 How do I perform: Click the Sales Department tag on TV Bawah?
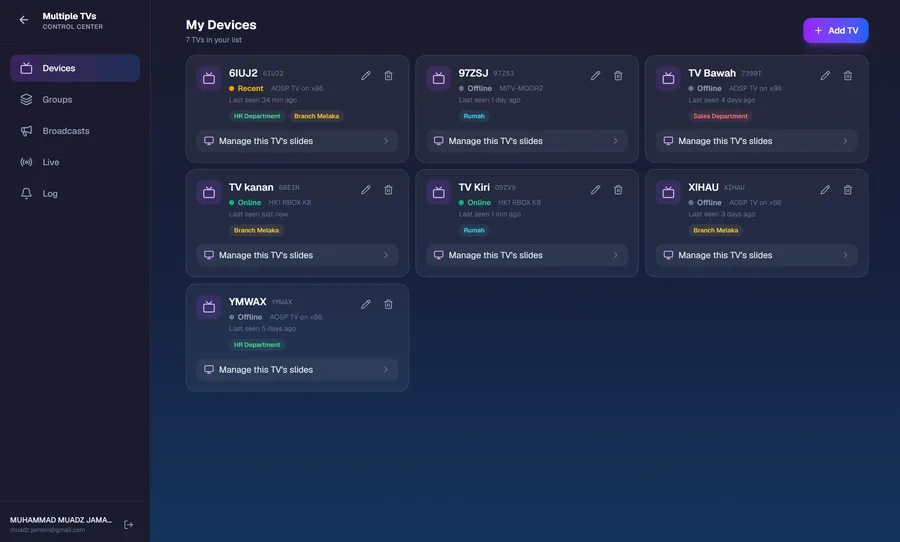(x=720, y=116)
